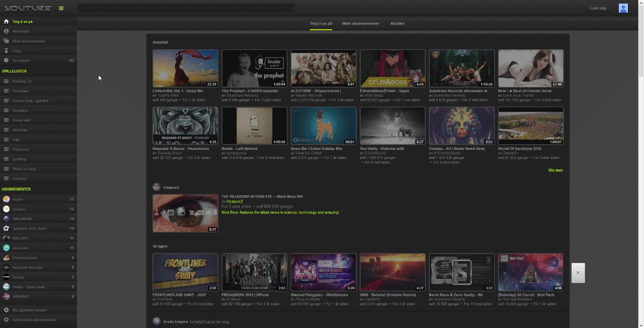Open Logg hourglass icon
The width and height of the screenshot is (644, 328).
tap(6, 51)
